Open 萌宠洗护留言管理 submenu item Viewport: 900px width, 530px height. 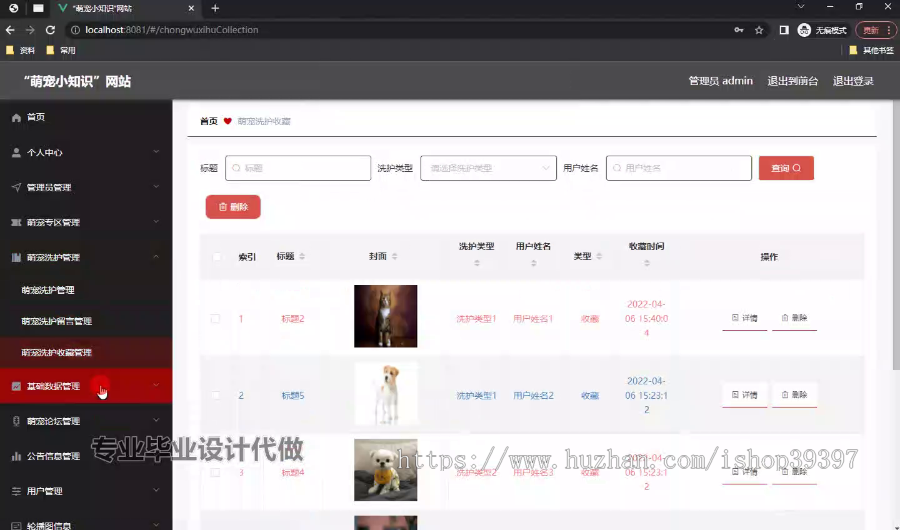86,321
